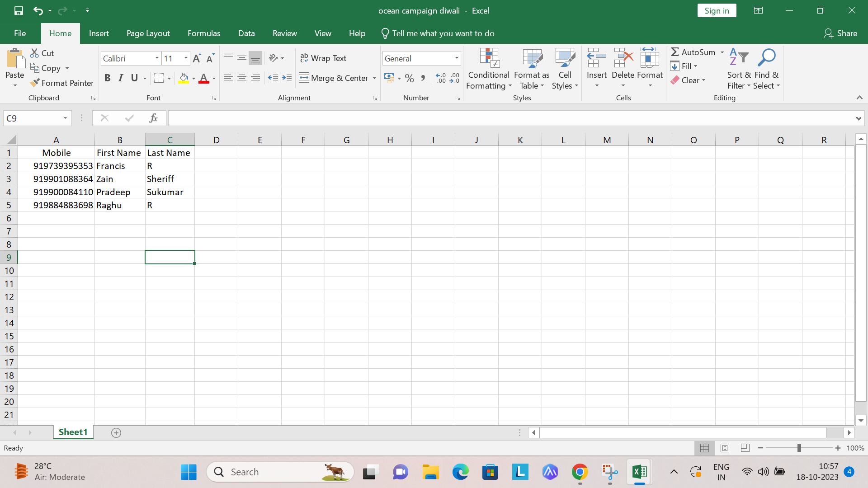Image resolution: width=868 pixels, height=488 pixels.
Task: Click the Insert Function fx icon
Action: (153, 118)
